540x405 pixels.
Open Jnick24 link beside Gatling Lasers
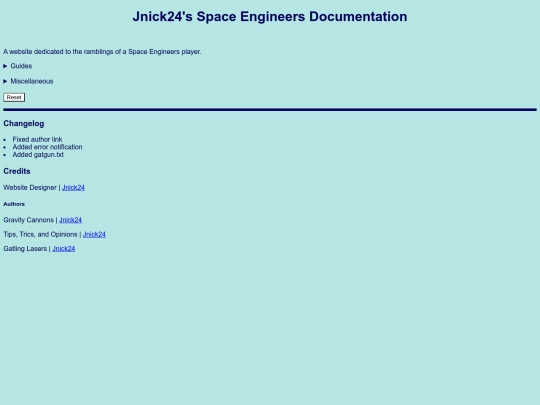coord(64,249)
